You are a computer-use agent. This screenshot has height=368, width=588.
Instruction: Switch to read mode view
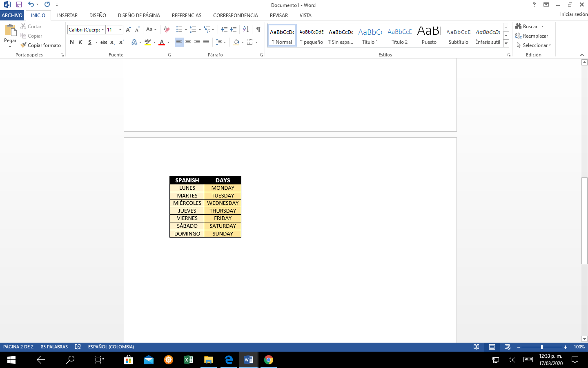point(476,347)
